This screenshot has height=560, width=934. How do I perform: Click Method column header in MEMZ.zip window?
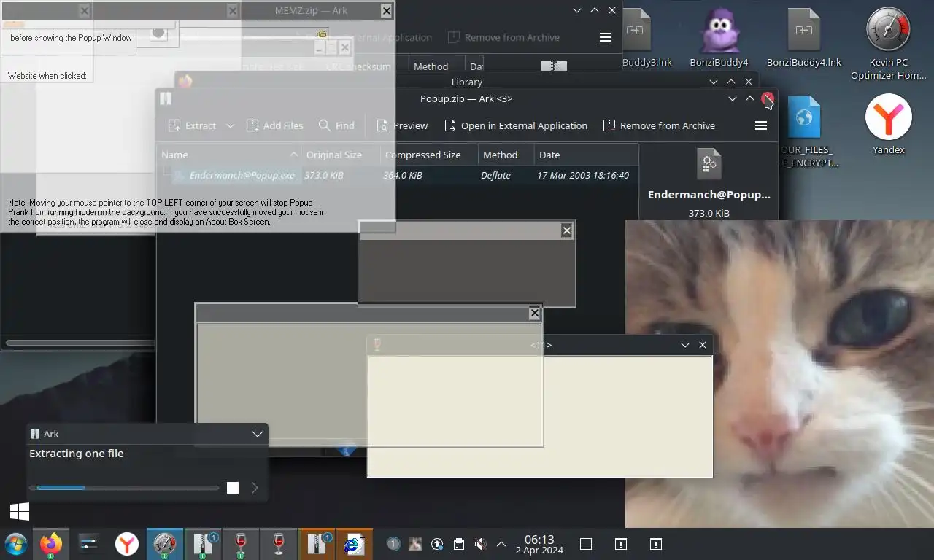(x=436, y=66)
